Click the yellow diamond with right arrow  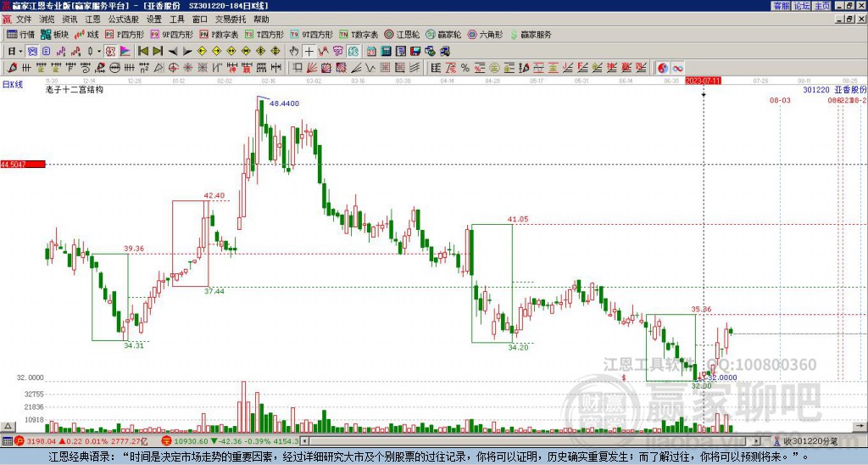pos(216,51)
